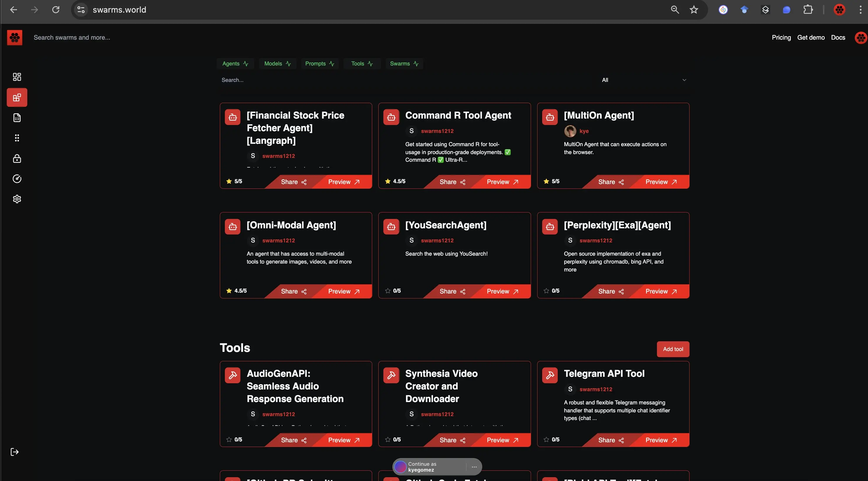Toggle the empty star on YouSearchAgent card
The width and height of the screenshot is (868, 481).
coord(387,291)
